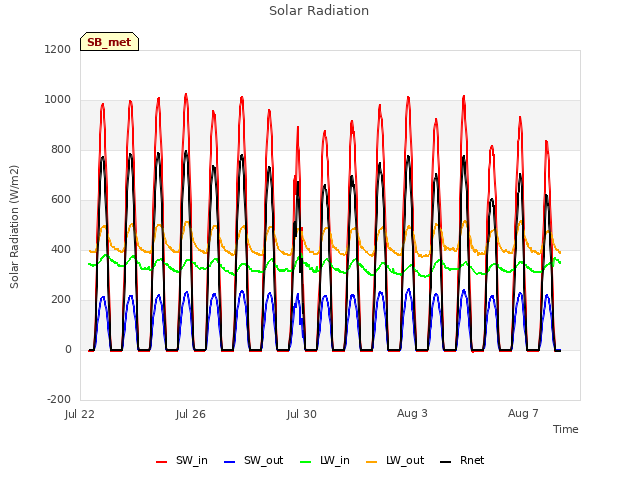Click the 1000 y-axis tick label
The width and height of the screenshot is (640, 480).
pos(58,100)
